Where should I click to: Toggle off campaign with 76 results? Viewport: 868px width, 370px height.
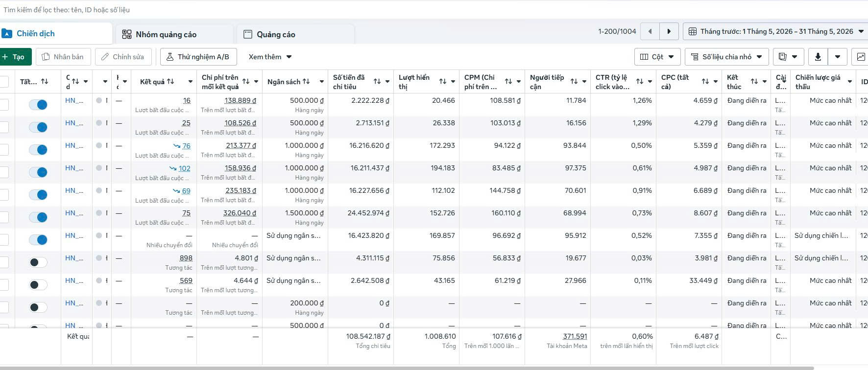(x=38, y=150)
